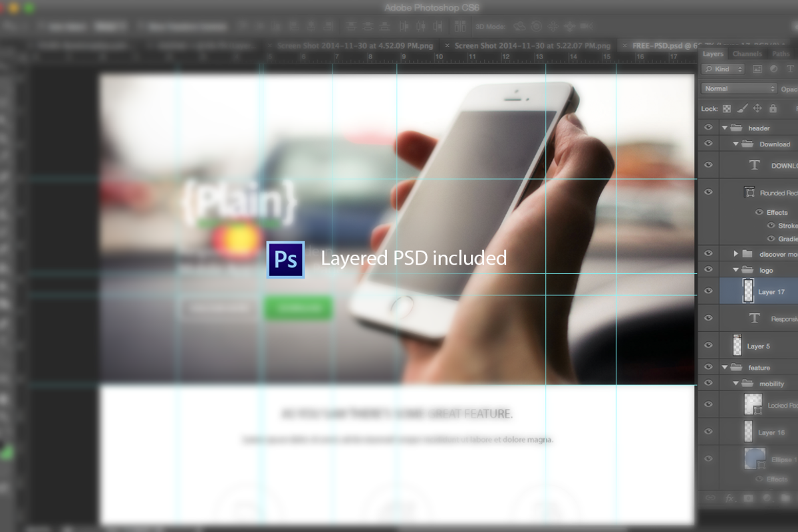Toggle visibility of DOWNLOAD text layer

[708, 165]
